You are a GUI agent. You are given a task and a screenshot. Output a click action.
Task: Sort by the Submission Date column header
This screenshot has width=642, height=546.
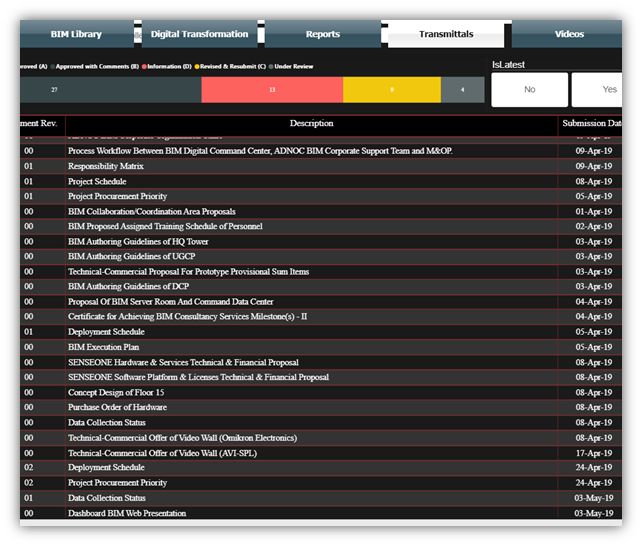pos(597,124)
